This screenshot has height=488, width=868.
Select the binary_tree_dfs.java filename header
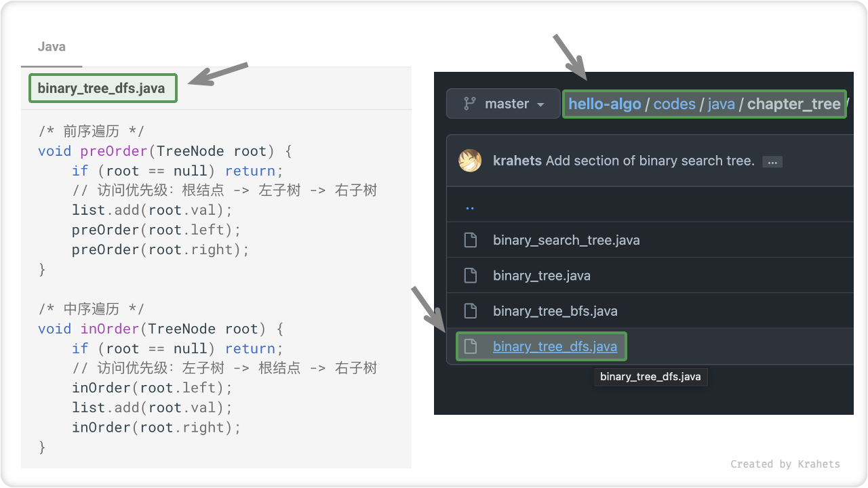102,87
